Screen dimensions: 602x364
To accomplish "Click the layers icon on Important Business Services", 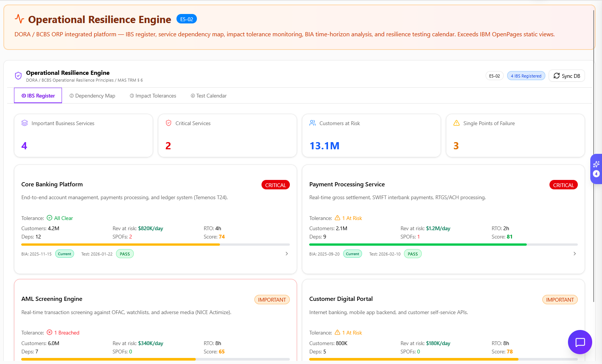I will pyautogui.click(x=25, y=123).
